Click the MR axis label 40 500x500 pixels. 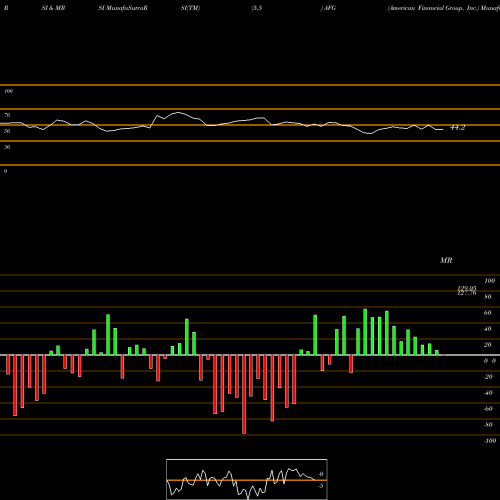(488, 329)
